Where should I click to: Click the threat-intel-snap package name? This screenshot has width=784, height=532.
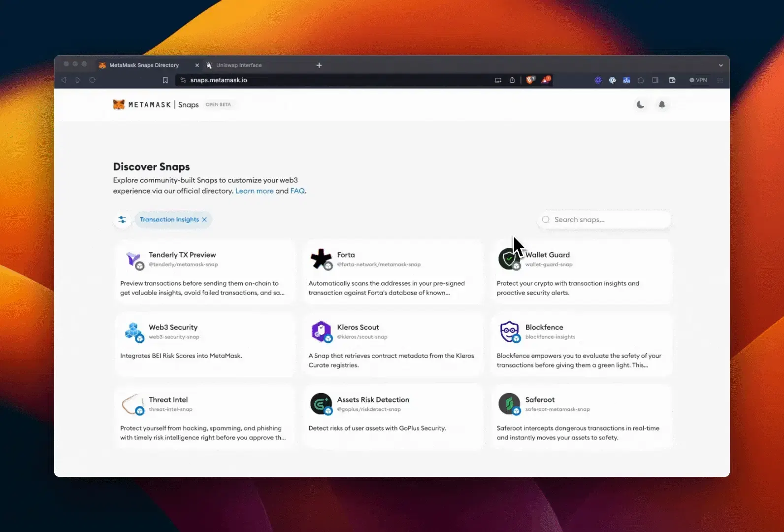(x=170, y=409)
